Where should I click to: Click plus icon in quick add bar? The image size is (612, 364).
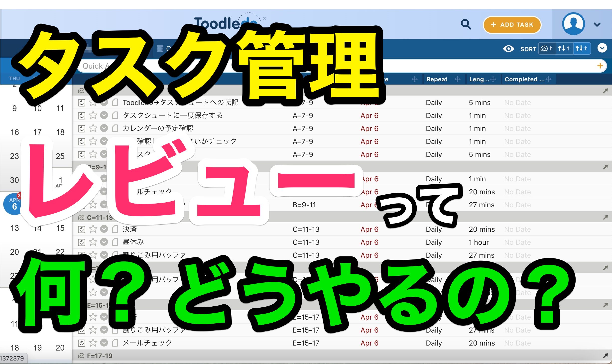[x=600, y=66]
